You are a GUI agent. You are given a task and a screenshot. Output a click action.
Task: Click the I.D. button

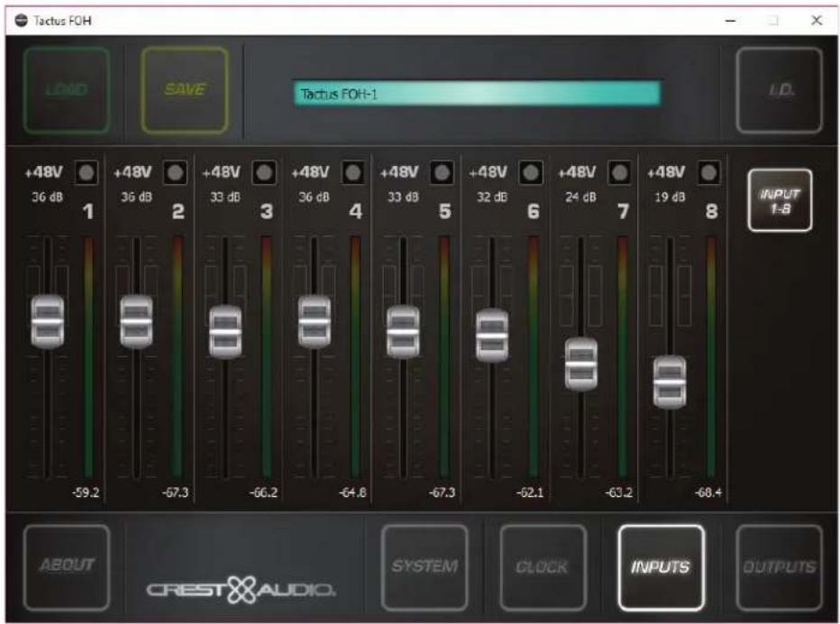pos(780,90)
